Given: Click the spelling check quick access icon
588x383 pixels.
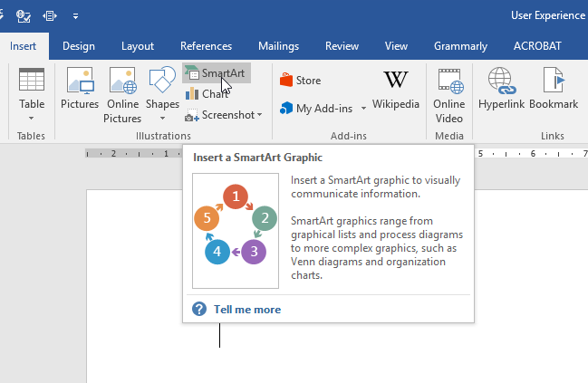Looking at the screenshot, I should (24, 15).
